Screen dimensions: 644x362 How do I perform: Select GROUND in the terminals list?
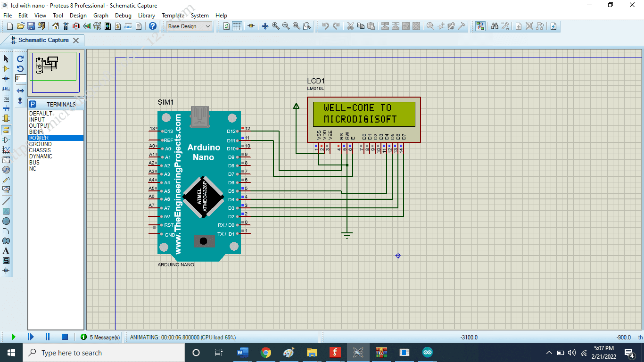point(40,144)
